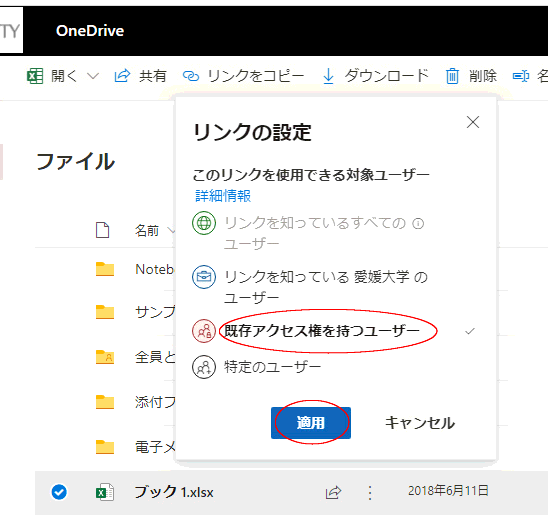This screenshot has width=548, height=532.
Task: Click the 添付フ folder icon
Action: (105, 402)
